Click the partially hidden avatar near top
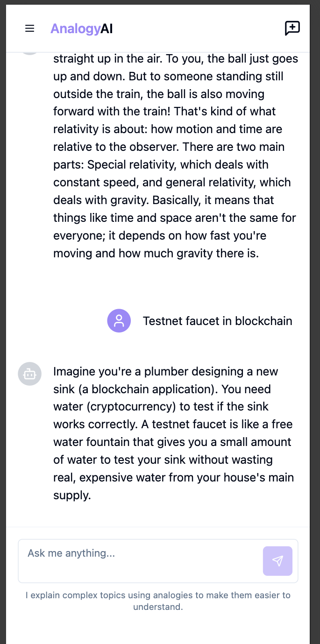This screenshot has height=644, width=320. (x=30, y=53)
